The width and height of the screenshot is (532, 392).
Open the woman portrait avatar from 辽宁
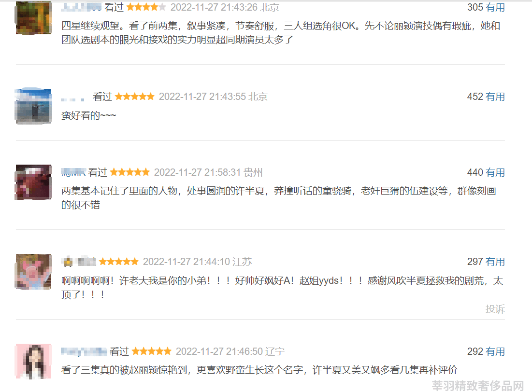pos(34,361)
